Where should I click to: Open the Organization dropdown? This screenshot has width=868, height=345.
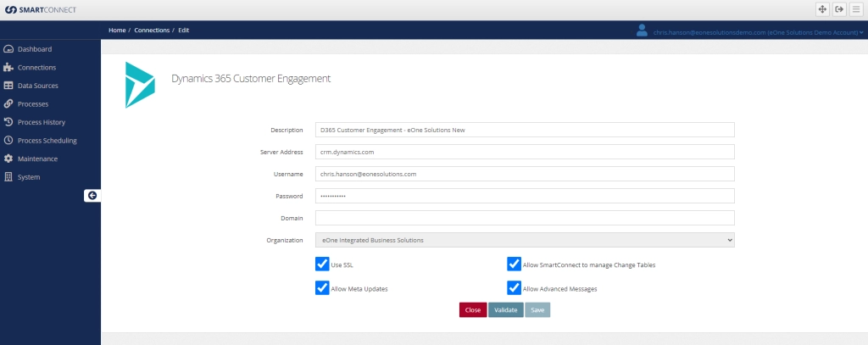(525, 241)
